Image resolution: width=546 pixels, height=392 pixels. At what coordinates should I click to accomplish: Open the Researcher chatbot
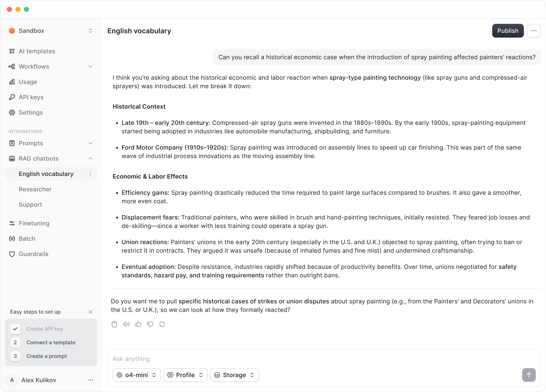coord(35,189)
